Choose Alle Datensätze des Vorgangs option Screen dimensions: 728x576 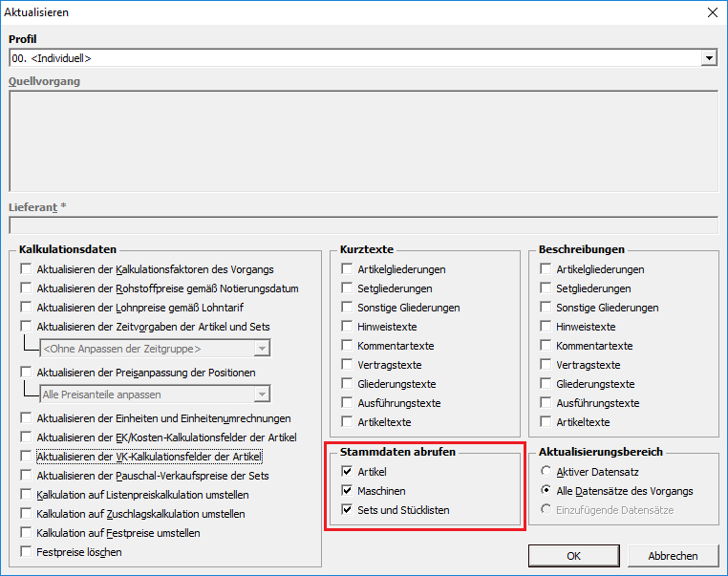pos(546,491)
